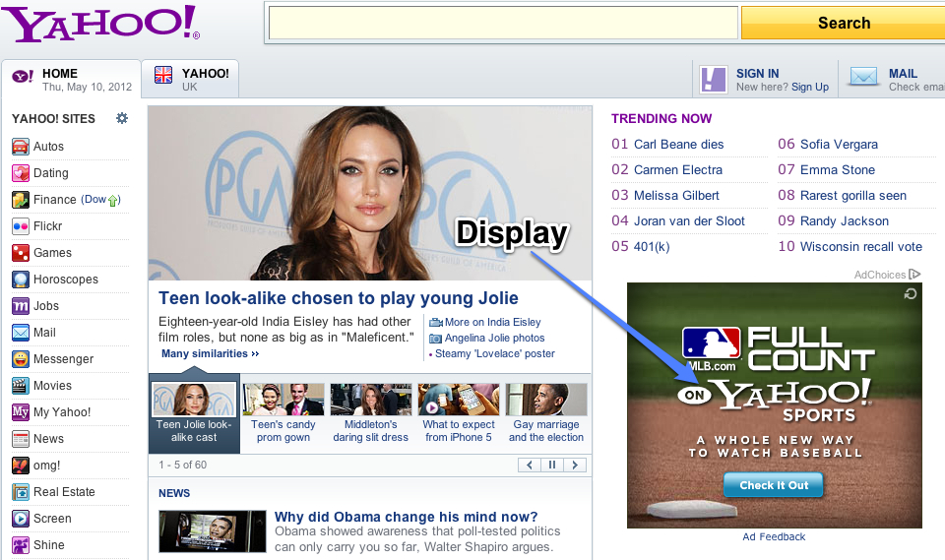
Task: Go to next carousel stories
Action: (x=575, y=465)
